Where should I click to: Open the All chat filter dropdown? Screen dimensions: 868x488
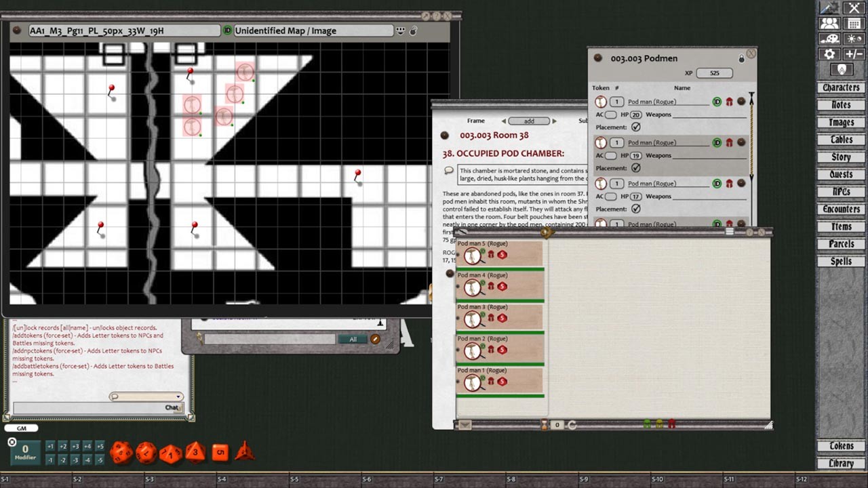pyautogui.click(x=353, y=339)
